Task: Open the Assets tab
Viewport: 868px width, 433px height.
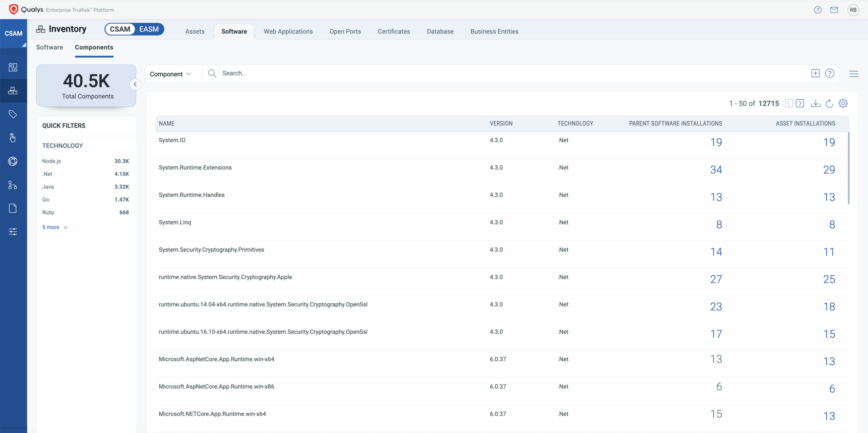Action: 195,32
